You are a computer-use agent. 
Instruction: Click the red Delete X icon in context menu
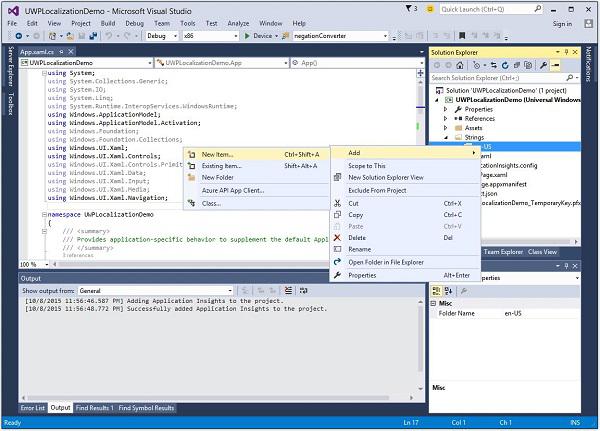(x=337, y=238)
